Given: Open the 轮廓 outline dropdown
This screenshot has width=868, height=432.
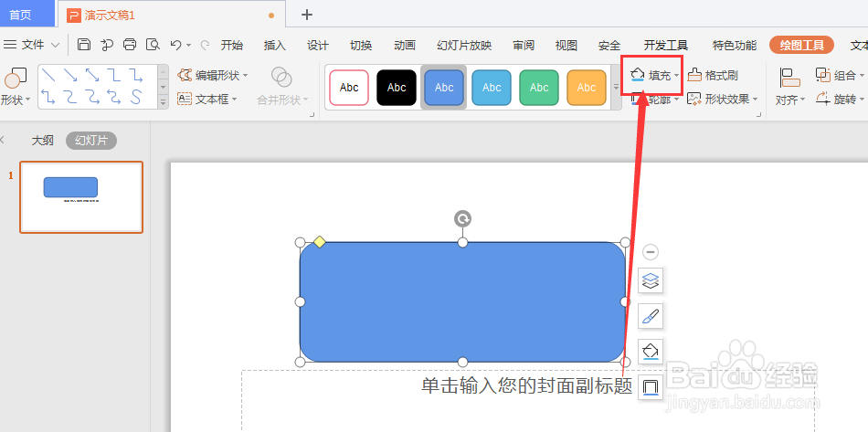Looking at the screenshot, I should 676,100.
